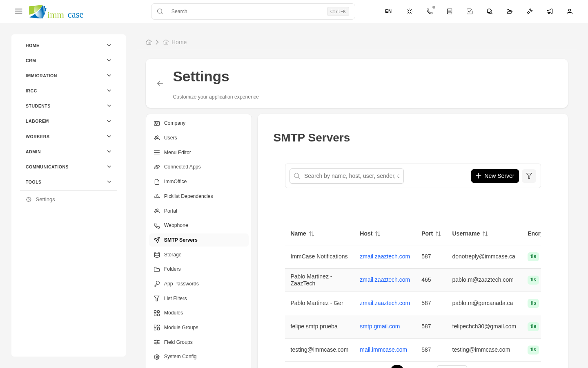Expand the TOOLS sidebar section

pyautogui.click(x=69, y=182)
